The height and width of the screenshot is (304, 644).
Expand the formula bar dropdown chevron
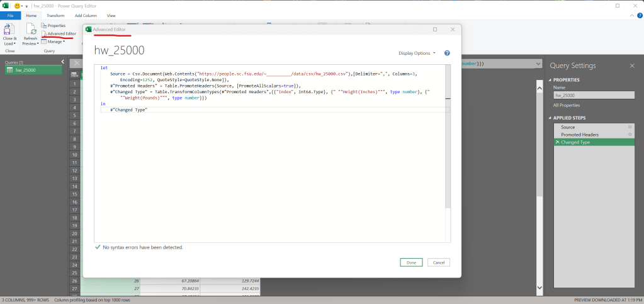point(538,64)
